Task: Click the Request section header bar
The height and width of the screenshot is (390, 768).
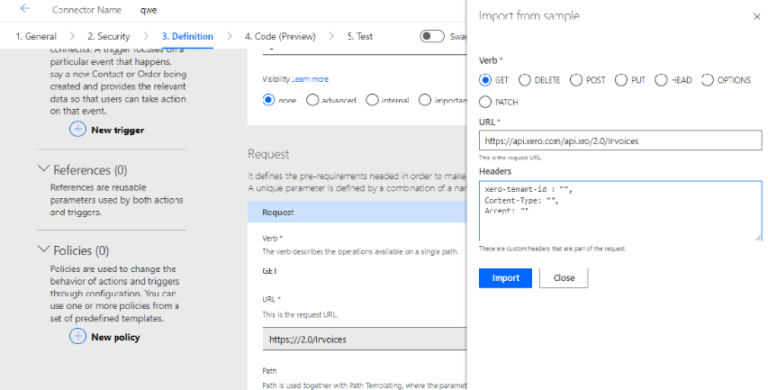Action: 357,212
